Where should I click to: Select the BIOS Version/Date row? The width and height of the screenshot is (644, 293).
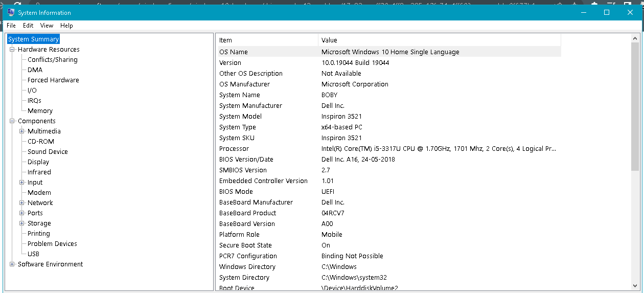tap(389, 159)
